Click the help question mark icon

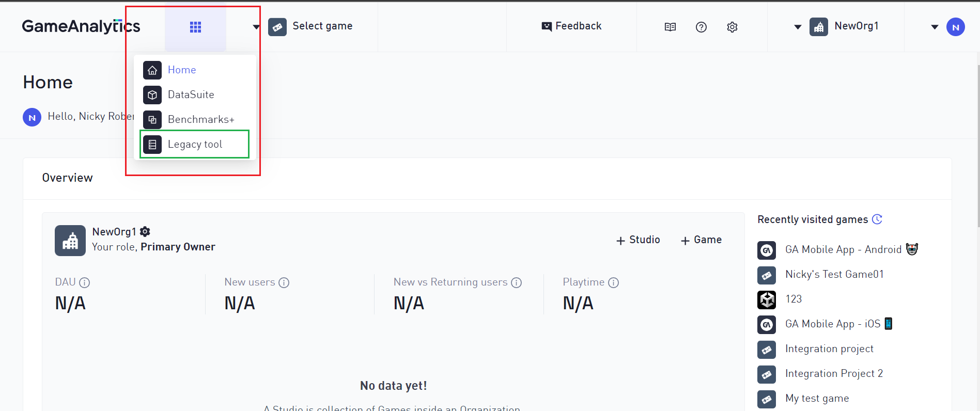click(701, 27)
